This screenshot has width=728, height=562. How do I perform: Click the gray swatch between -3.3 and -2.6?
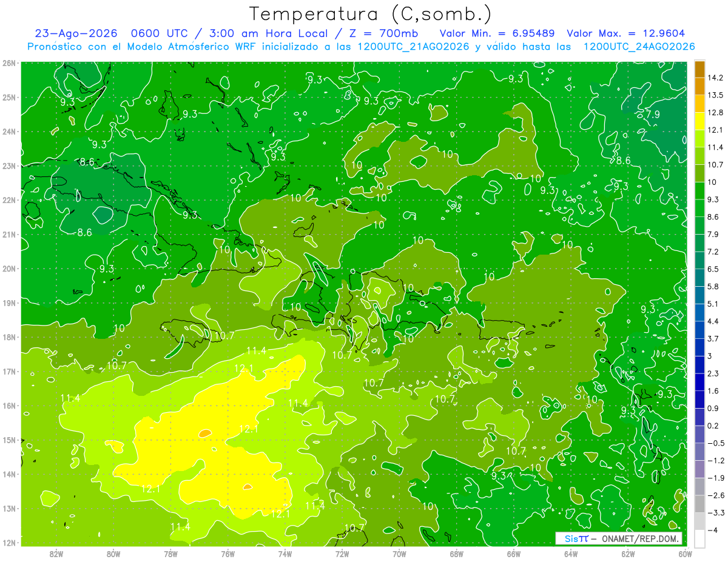699,504
